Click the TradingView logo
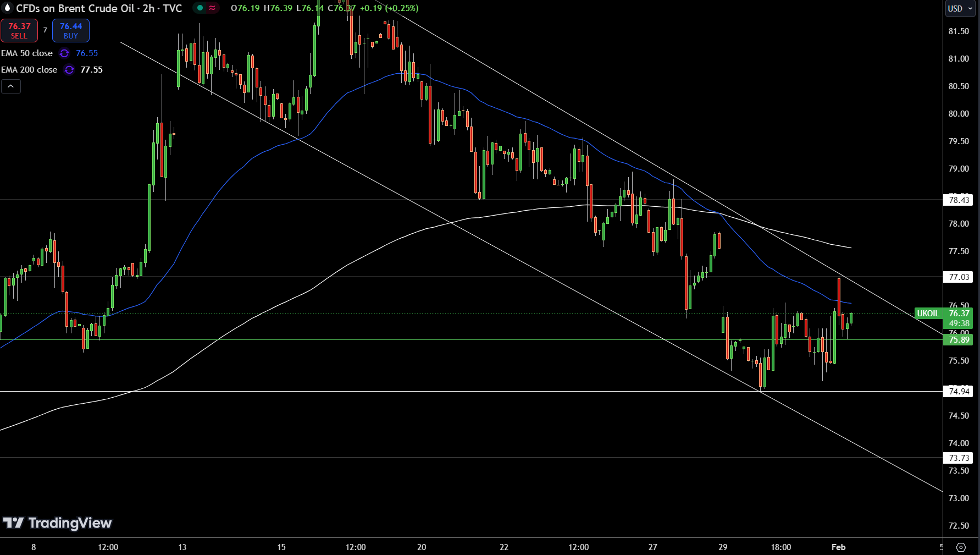This screenshot has width=980, height=555. click(57, 523)
